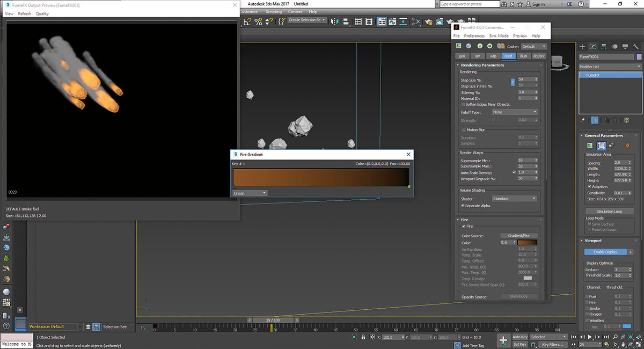The image size is (644, 349).
Task: Click the orange FumeFX flame icon in General Parameters
Action: pyautogui.click(x=627, y=146)
